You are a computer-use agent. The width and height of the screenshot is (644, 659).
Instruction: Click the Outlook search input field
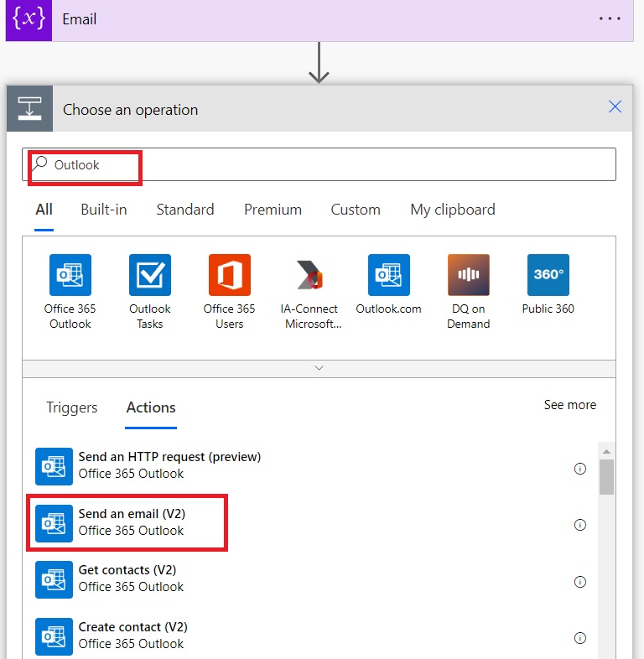(x=335, y=165)
